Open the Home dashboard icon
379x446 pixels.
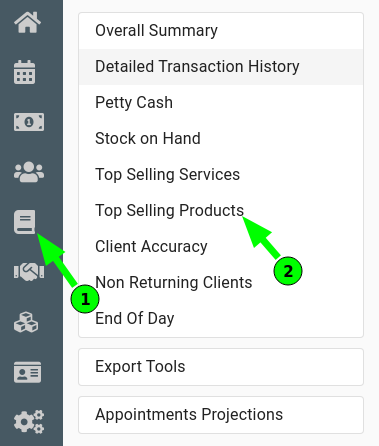[x=28, y=22]
